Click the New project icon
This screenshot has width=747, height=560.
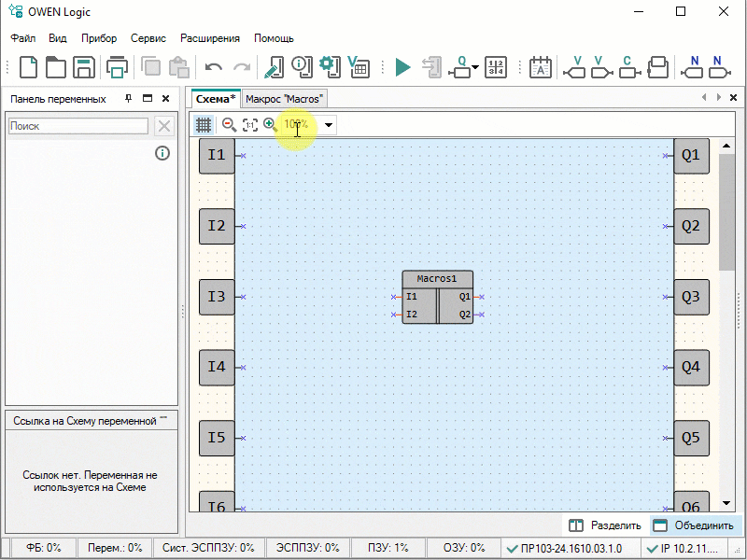click(29, 67)
